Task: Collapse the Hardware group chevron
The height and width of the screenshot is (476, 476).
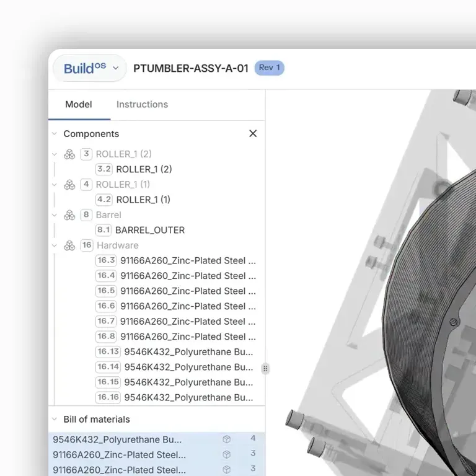Action: click(55, 245)
